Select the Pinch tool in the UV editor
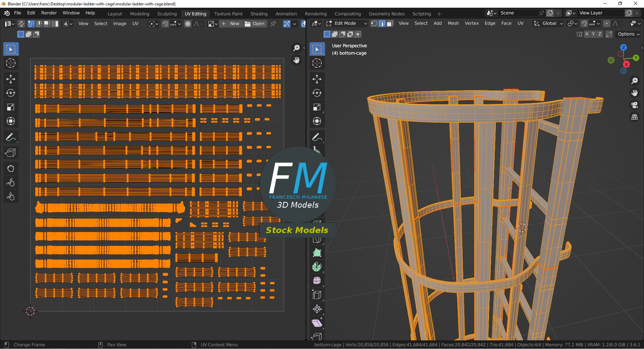 pos(11,197)
